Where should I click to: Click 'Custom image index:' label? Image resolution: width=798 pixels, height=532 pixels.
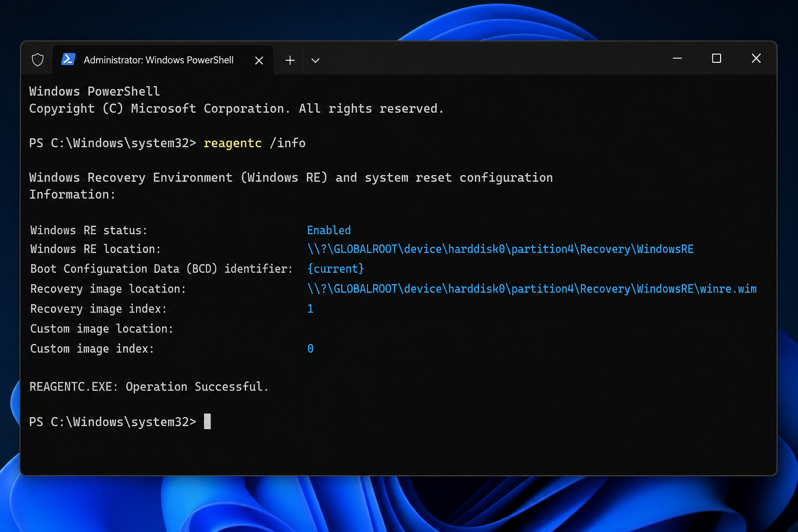[92, 349]
